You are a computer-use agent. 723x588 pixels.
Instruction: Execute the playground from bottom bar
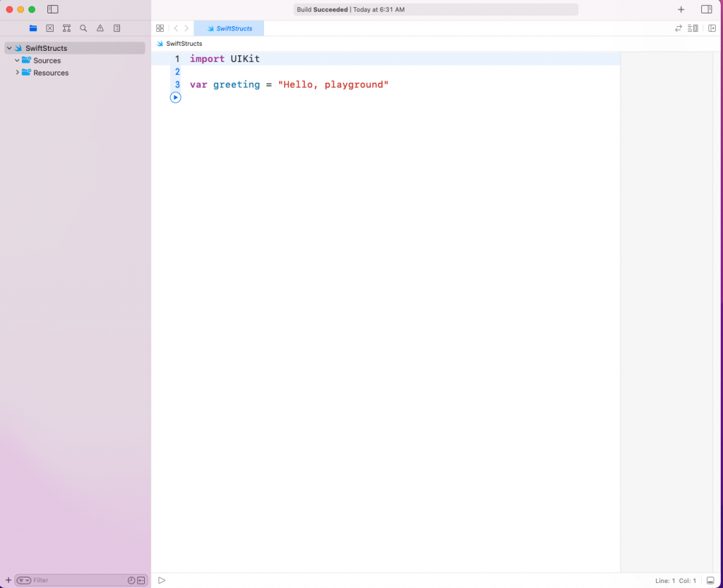click(x=162, y=580)
